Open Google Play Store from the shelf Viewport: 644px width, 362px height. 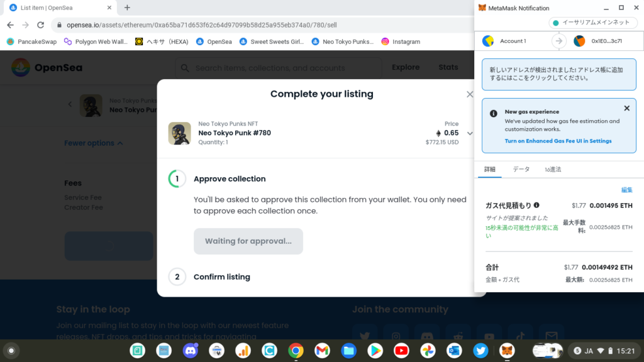pyautogui.click(x=375, y=351)
